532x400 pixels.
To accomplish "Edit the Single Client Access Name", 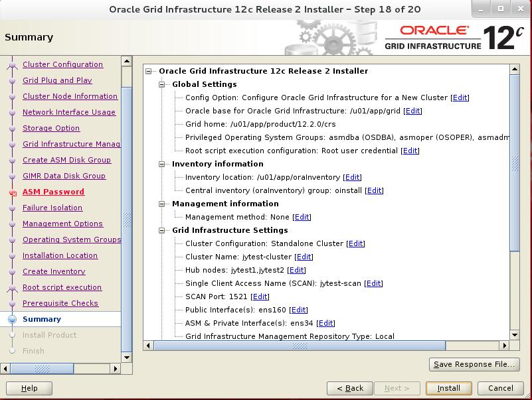I will click(x=373, y=283).
